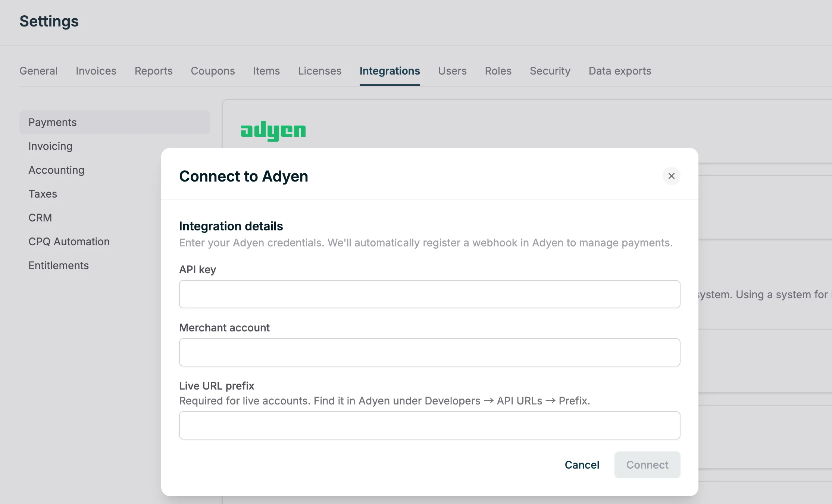Open Invoicing integrations in sidebar
Image resolution: width=832 pixels, height=504 pixels.
(50, 146)
